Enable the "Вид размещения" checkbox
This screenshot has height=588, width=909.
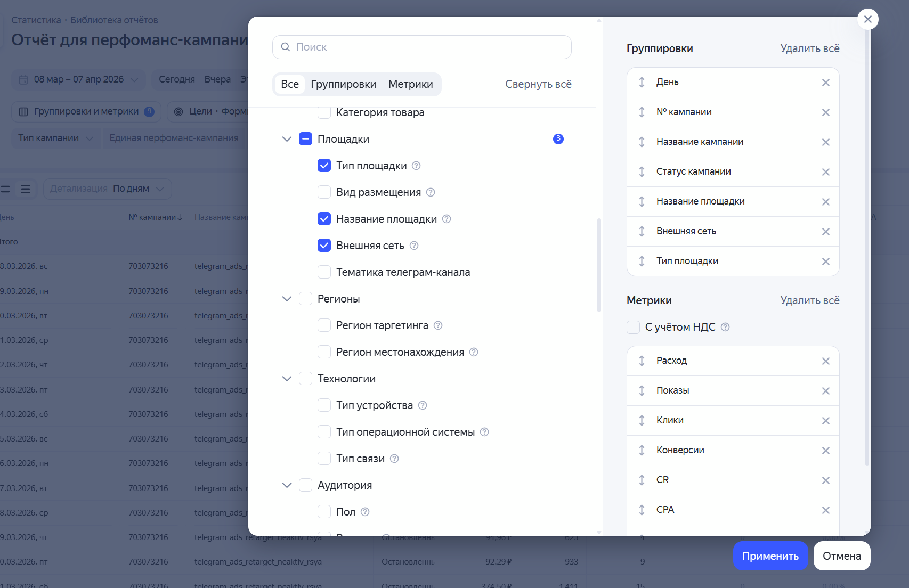point(324,192)
